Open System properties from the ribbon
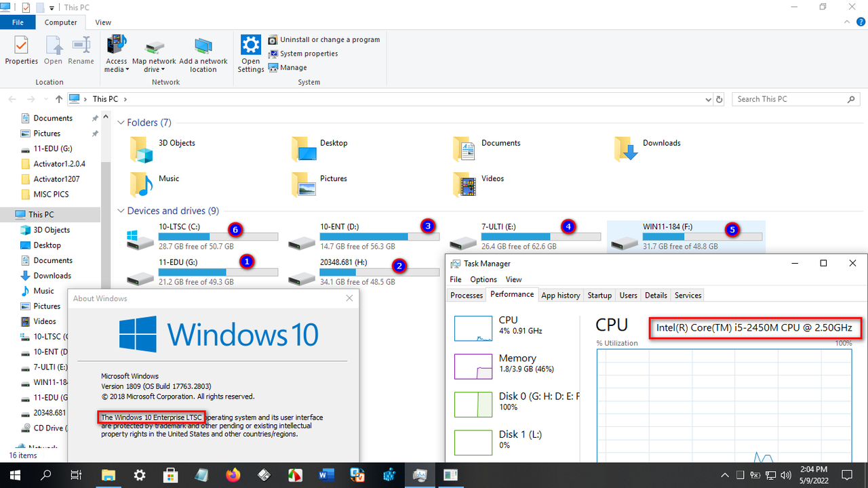Image resolution: width=868 pixels, height=488 pixels. [303, 54]
